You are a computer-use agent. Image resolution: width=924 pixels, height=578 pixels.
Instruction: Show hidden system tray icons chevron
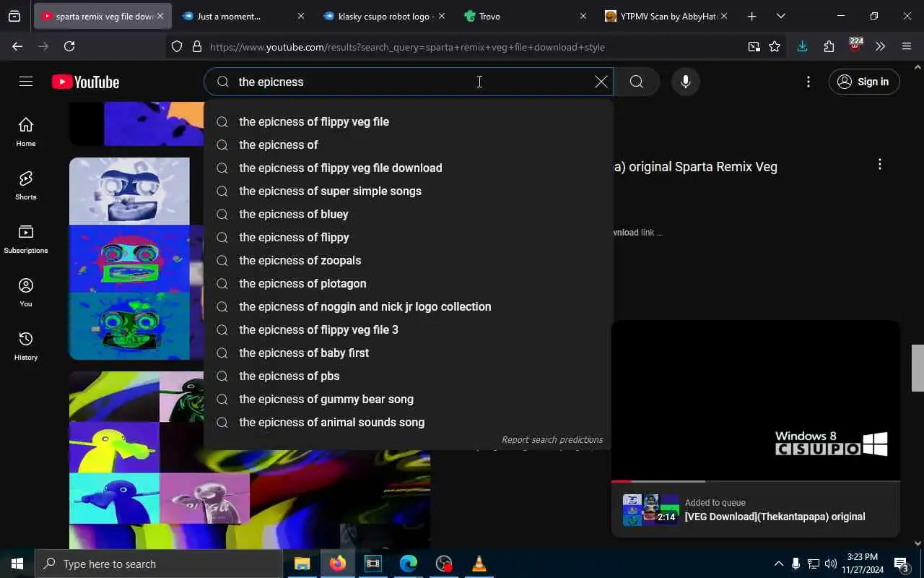pyautogui.click(x=778, y=564)
